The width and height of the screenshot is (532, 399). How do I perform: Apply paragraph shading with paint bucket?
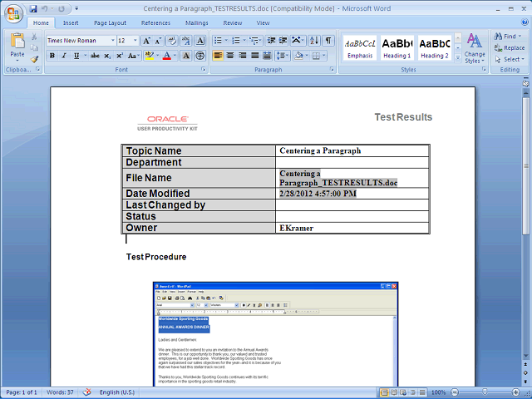(298, 56)
